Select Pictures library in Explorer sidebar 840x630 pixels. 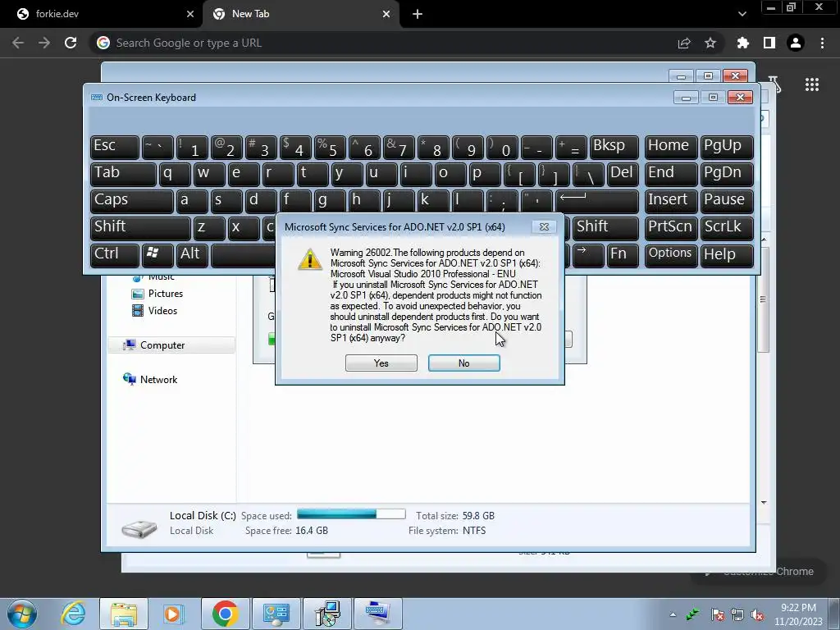pyautogui.click(x=157, y=294)
